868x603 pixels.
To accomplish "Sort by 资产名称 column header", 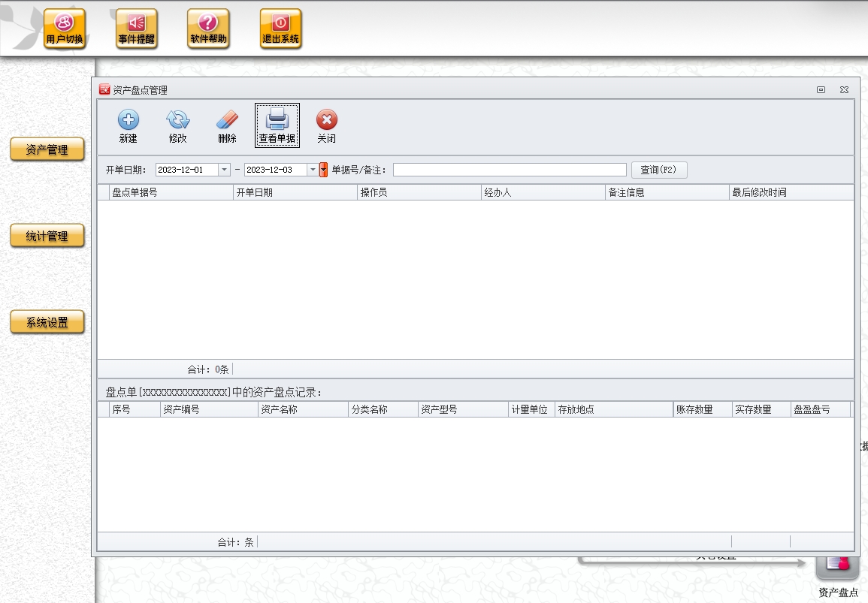I will 302,409.
